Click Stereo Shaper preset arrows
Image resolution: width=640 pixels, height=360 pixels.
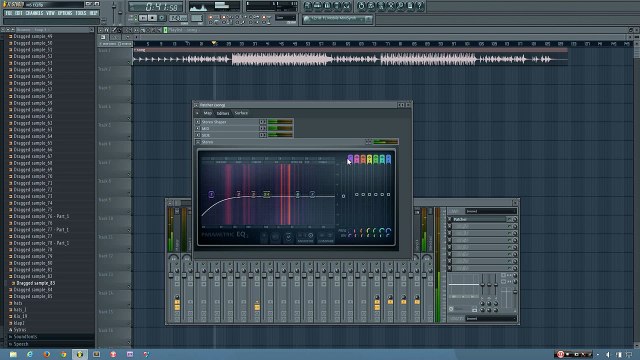coord(262,122)
